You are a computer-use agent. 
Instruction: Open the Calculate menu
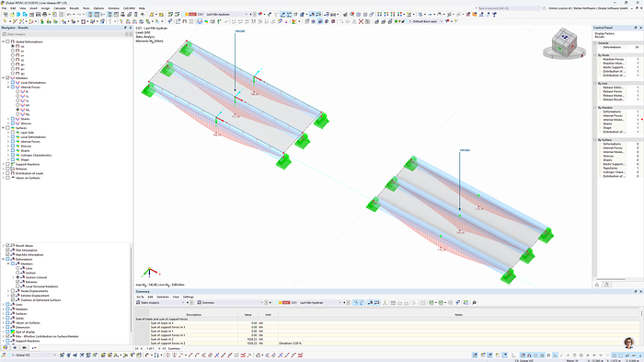[60, 8]
